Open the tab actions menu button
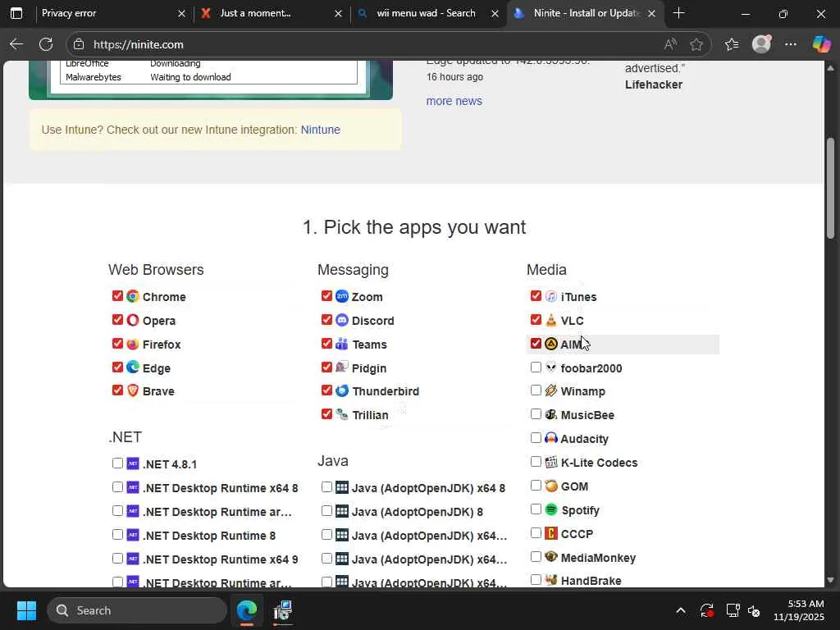Image resolution: width=840 pixels, height=630 pixels. (x=16, y=13)
